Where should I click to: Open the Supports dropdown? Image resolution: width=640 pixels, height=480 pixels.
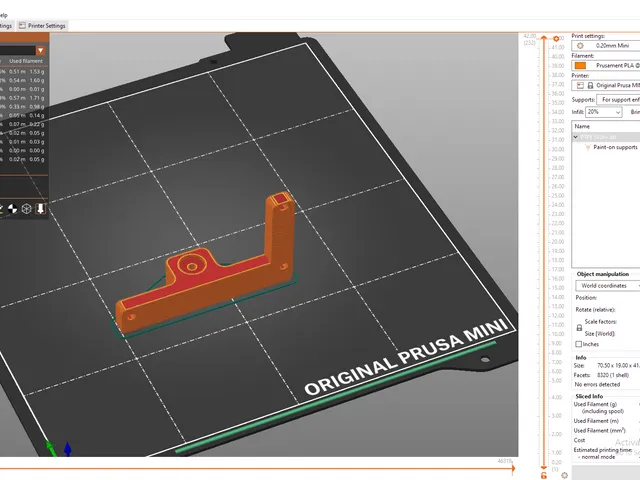pos(618,100)
